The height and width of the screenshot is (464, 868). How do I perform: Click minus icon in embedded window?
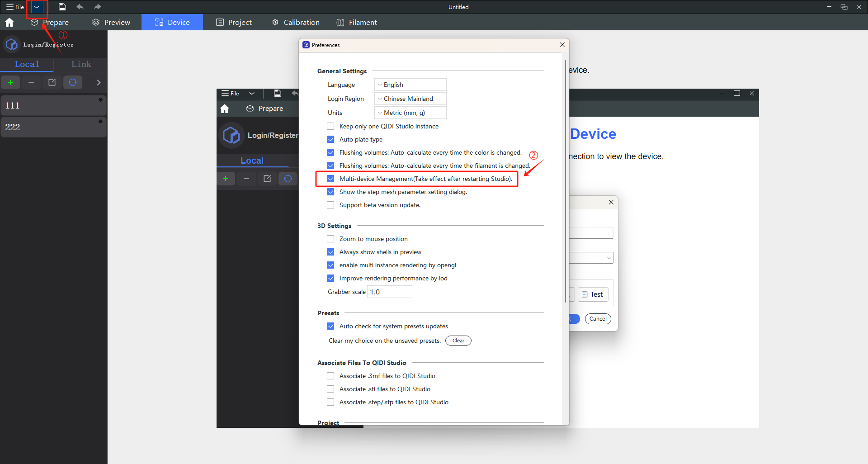point(246,179)
